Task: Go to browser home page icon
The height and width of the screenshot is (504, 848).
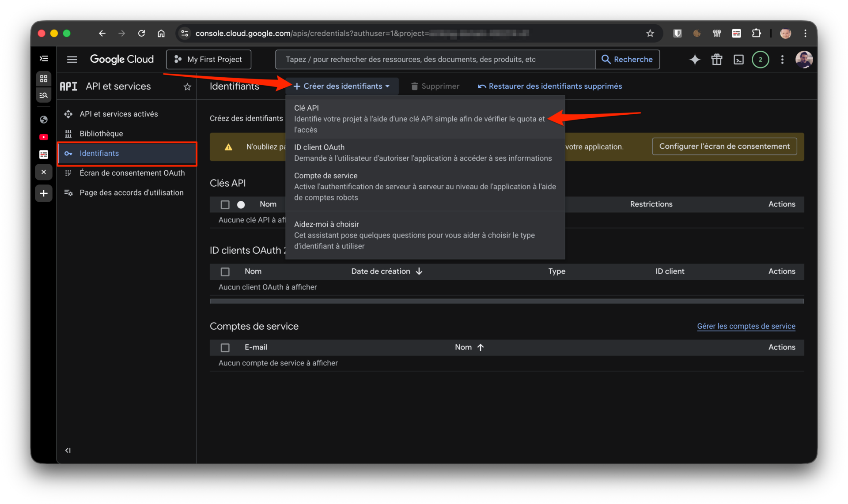Action: coord(161,33)
